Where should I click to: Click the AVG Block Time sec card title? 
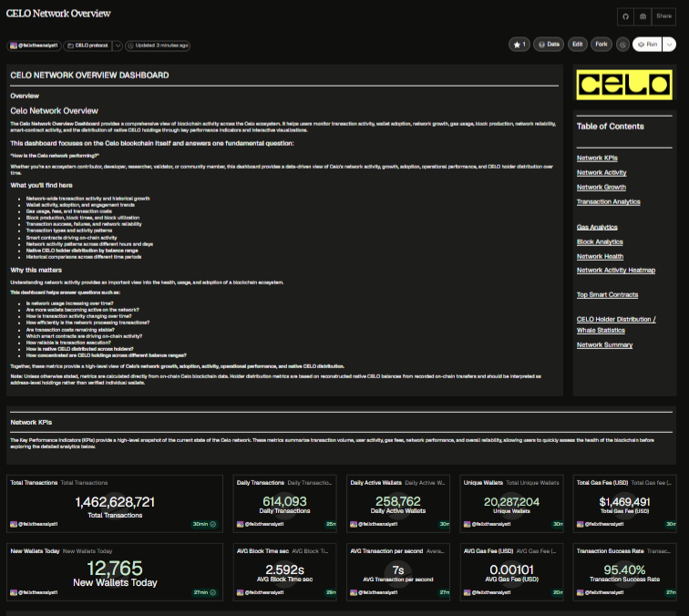262,551
